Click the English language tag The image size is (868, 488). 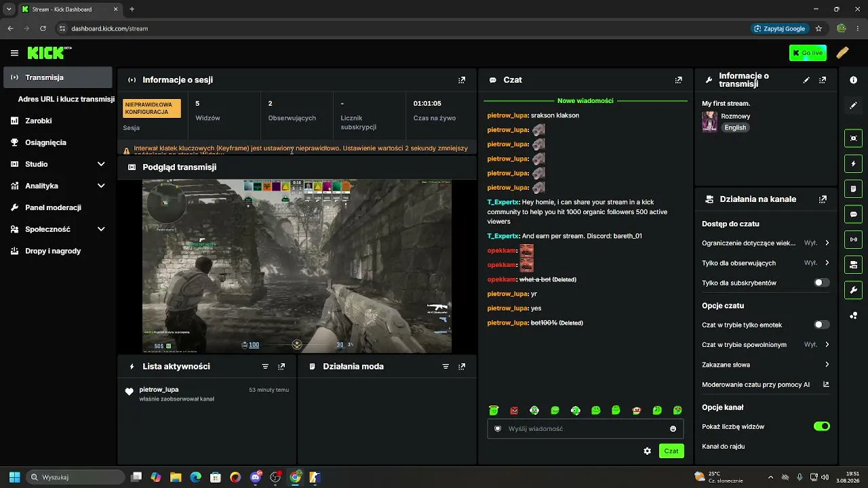735,127
